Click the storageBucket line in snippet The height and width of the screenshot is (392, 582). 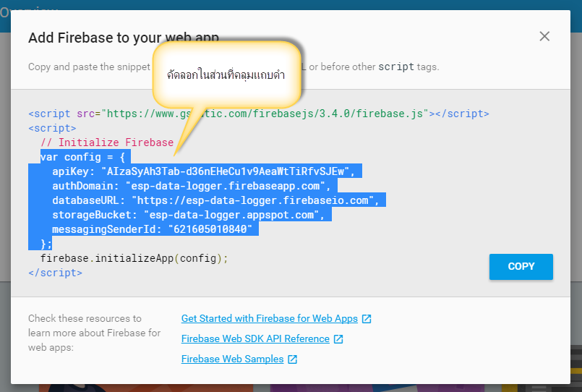click(x=188, y=215)
